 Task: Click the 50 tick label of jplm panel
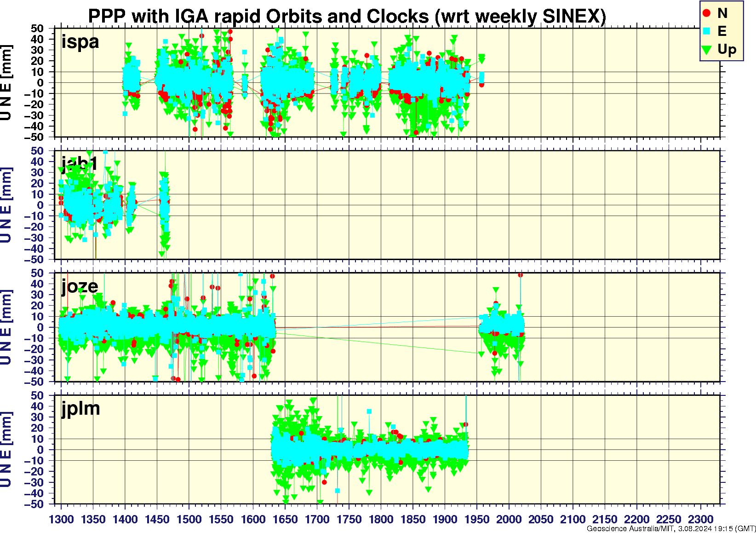point(37,395)
